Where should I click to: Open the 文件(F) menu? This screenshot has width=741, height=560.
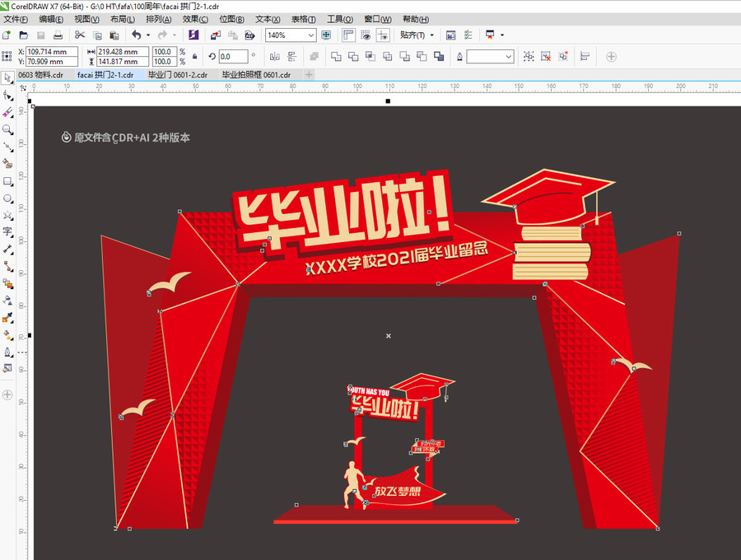(16, 20)
